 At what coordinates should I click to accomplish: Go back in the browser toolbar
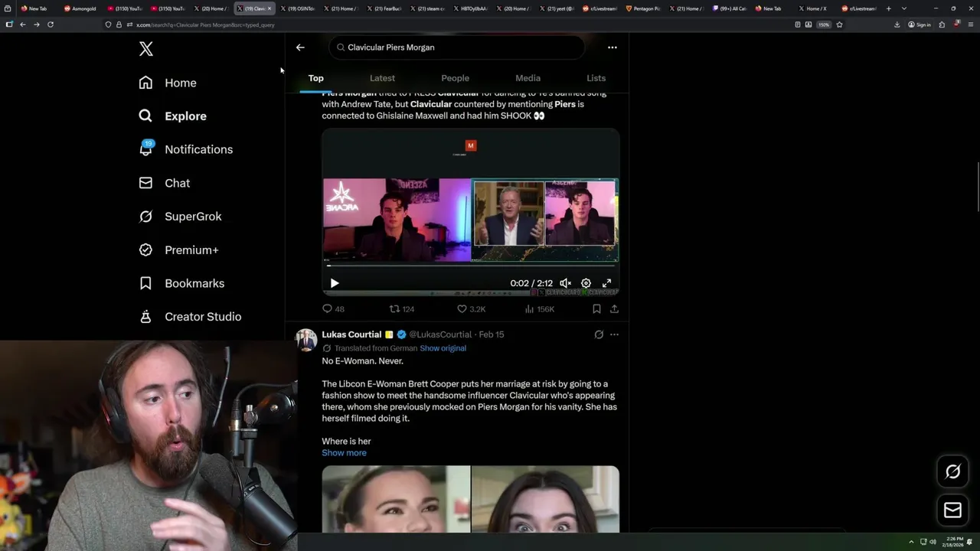pyautogui.click(x=22, y=24)
